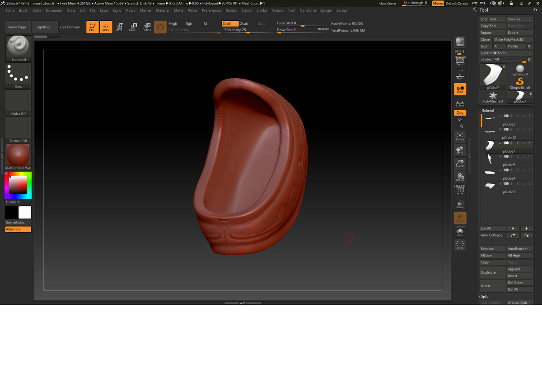Open the Stencil menu

coord(247,10)
